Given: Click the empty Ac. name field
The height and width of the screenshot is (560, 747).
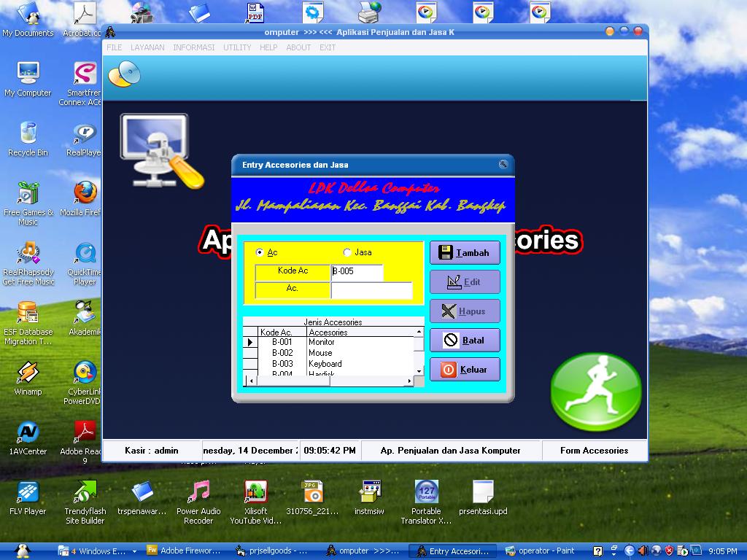Looking at the screenshot, I should pyautogui.click(x=371, y=290).
